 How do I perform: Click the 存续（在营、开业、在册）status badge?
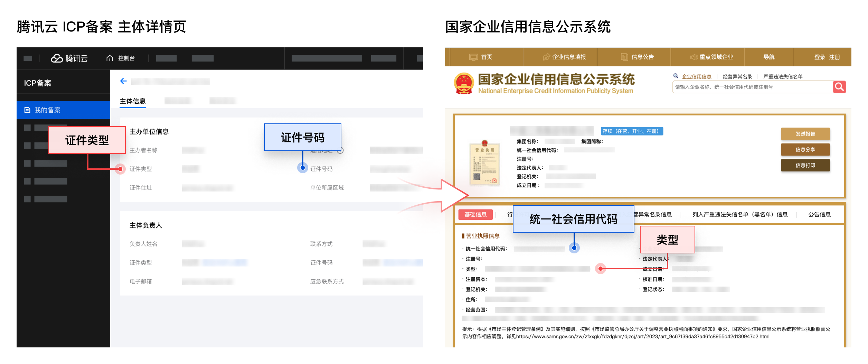[x=632, y=131]
